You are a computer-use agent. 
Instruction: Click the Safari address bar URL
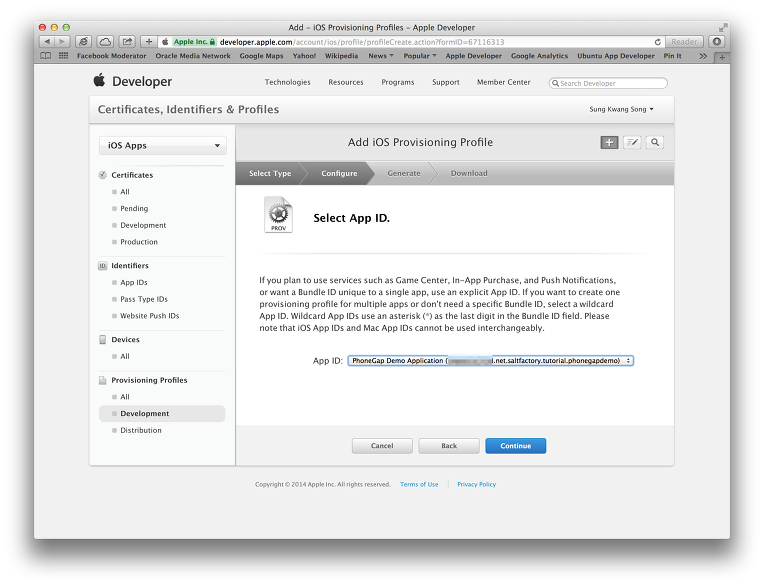[362, 42]
